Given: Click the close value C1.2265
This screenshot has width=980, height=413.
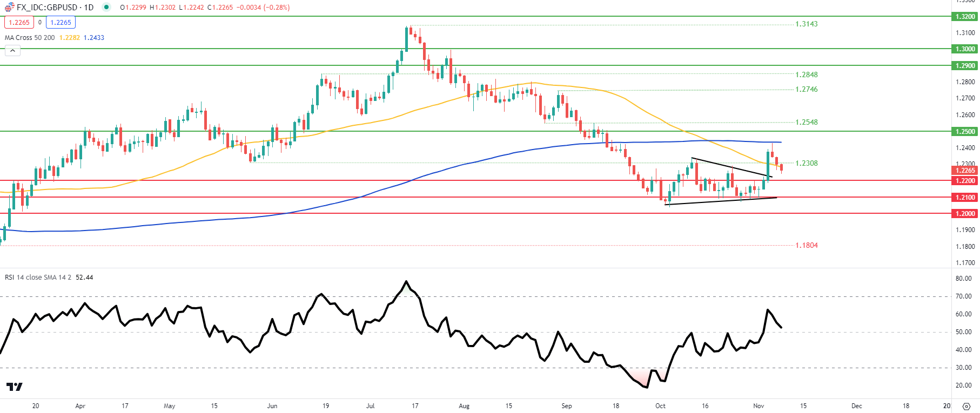Looking at the screenshot, I should [x=220, y=8].
